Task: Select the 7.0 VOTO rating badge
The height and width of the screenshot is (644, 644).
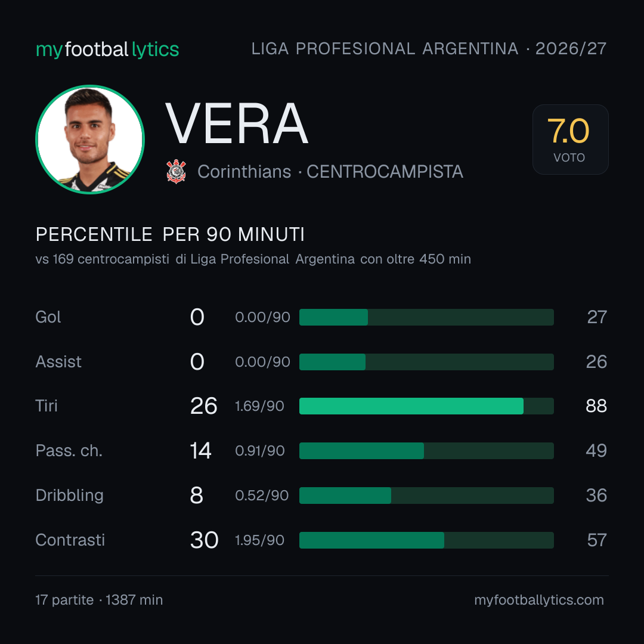Action: point(570,139)
